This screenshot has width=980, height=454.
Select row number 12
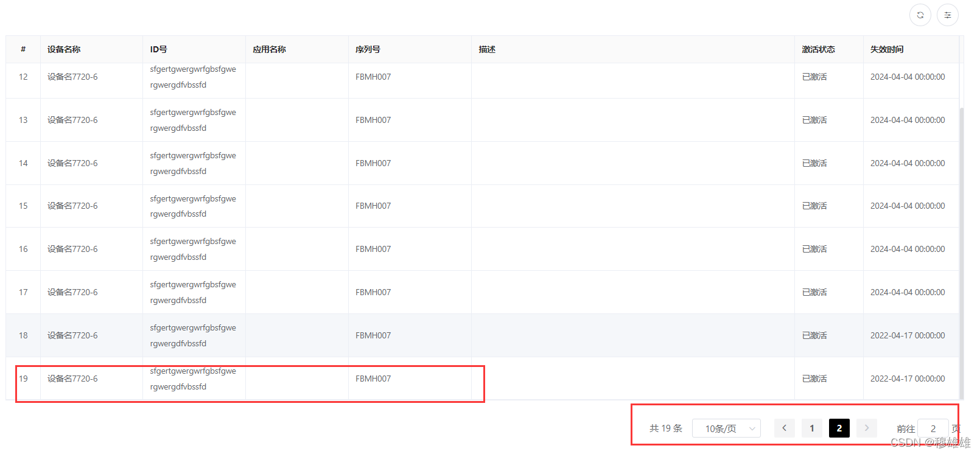point(23,77)
